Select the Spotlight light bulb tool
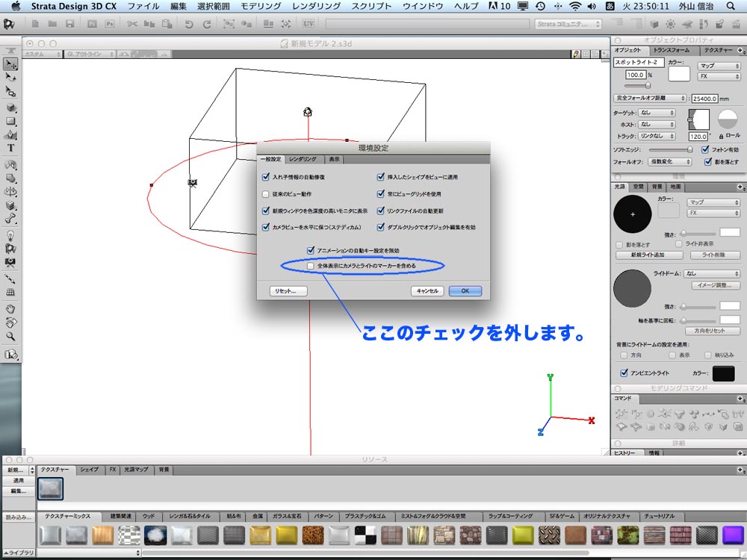 coord(10,235)
